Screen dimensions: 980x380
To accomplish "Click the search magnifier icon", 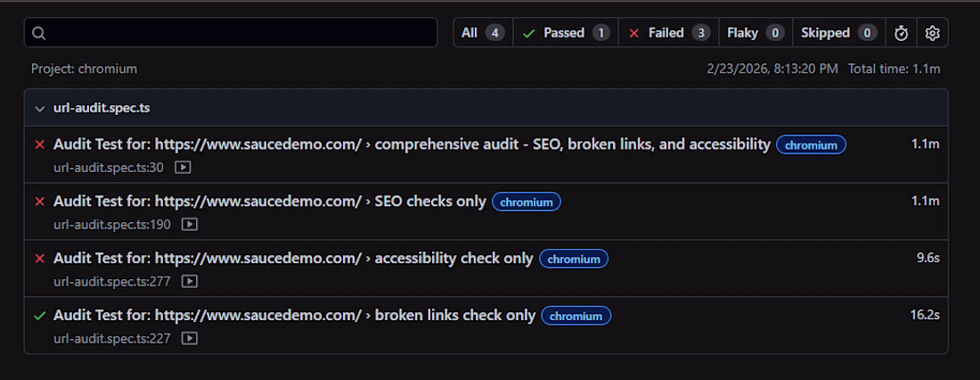I will click(38, 33).
